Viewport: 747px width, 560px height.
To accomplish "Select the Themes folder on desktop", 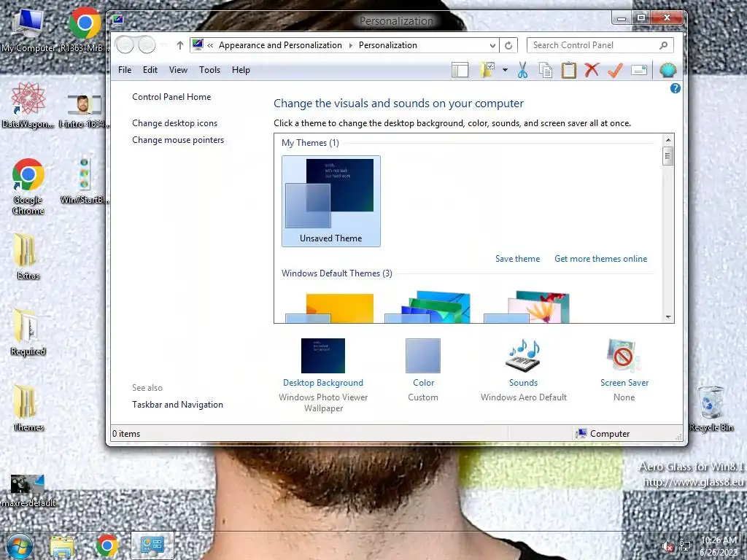I will click(28, 408).
